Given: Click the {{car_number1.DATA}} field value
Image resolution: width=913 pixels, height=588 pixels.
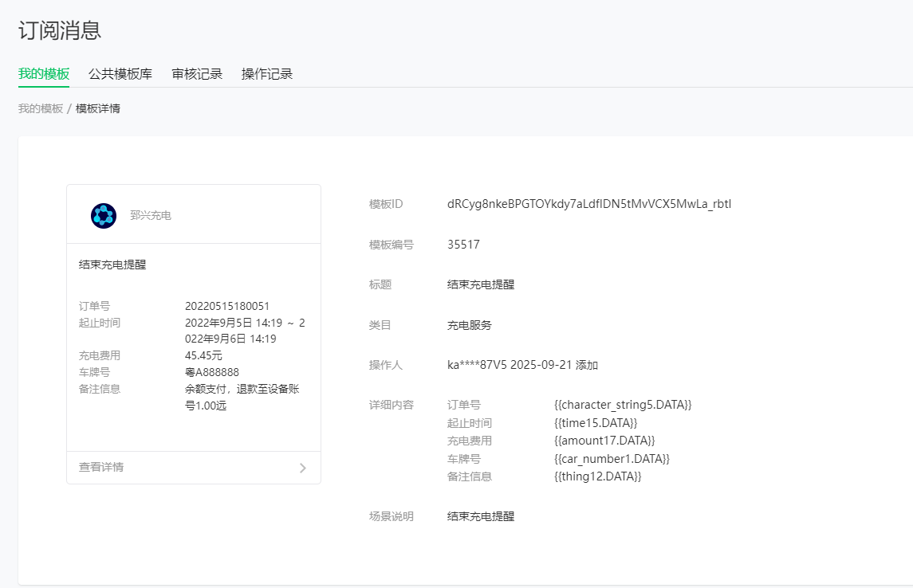Looking at the screenshot, I should (612, 459).
